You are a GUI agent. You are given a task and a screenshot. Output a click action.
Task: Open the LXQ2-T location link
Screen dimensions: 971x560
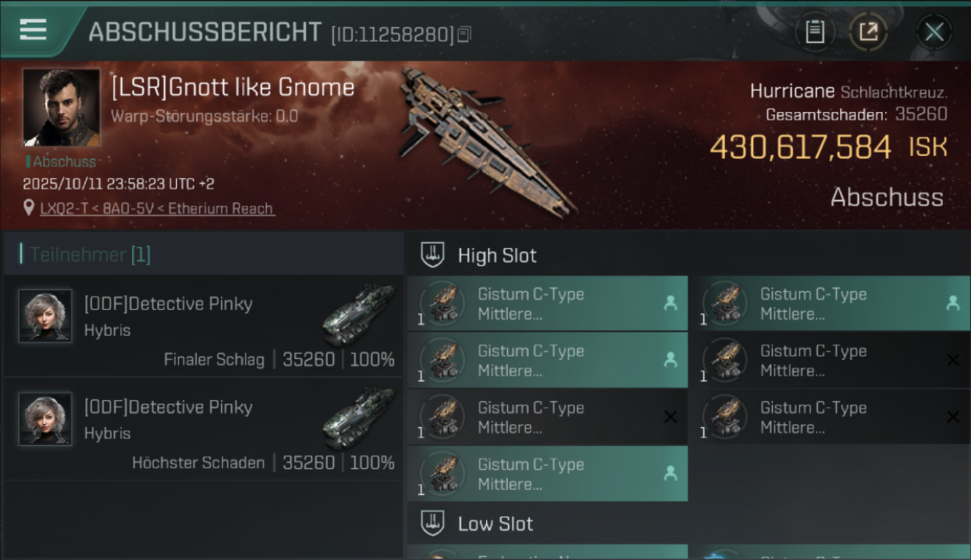(x=158, y=208)
